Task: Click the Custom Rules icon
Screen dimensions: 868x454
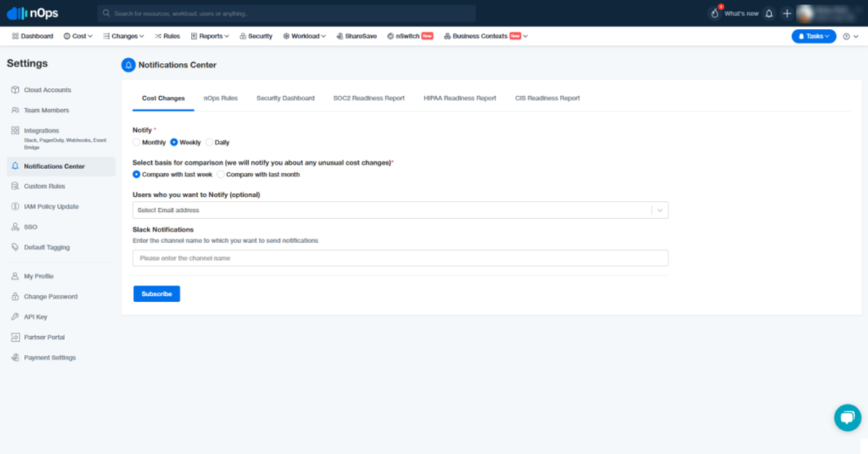Action: pos(15,186)
